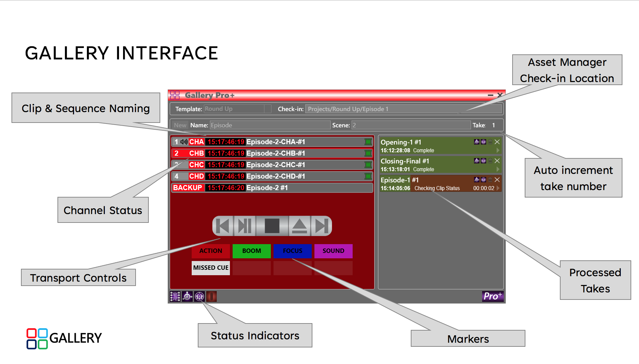Click the green film strip icon on Episode-2-CHA-#1
This screenshot has height=364, width=639.
368,142
